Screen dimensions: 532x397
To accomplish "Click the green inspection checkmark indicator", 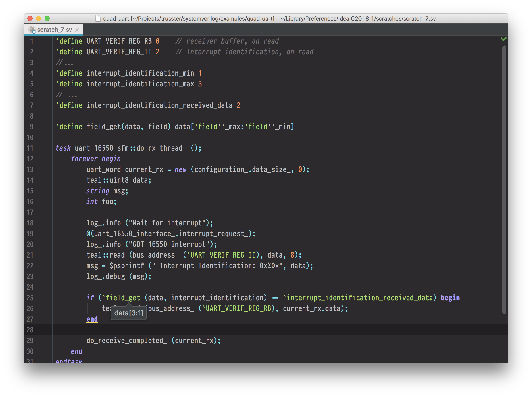I will click(x=504, y=39).
